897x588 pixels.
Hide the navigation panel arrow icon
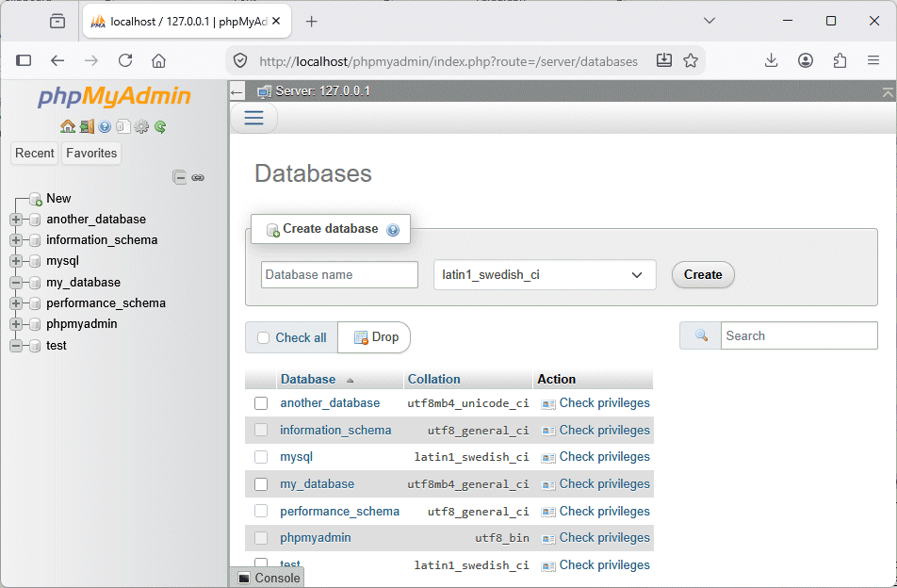(236, 91)
